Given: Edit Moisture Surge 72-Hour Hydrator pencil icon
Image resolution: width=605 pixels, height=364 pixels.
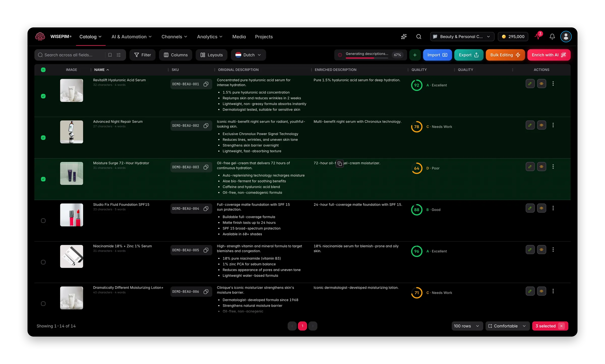Looking at the screenshot, I should coord(530,167).
